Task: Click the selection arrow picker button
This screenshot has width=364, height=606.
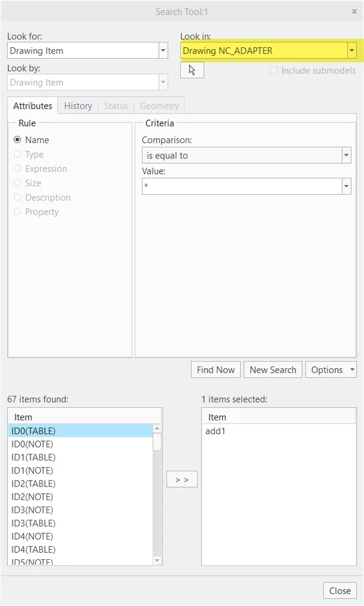Action: [192, 70]
